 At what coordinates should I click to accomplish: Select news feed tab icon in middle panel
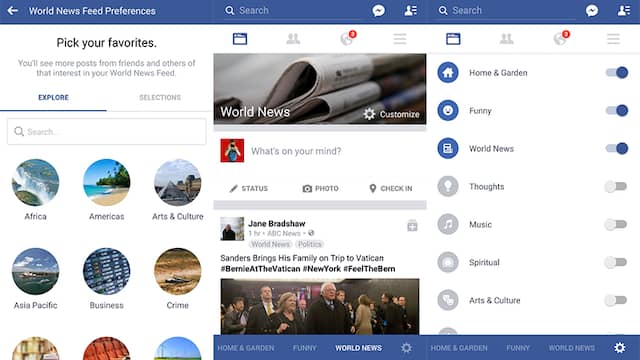click(240, 39)
